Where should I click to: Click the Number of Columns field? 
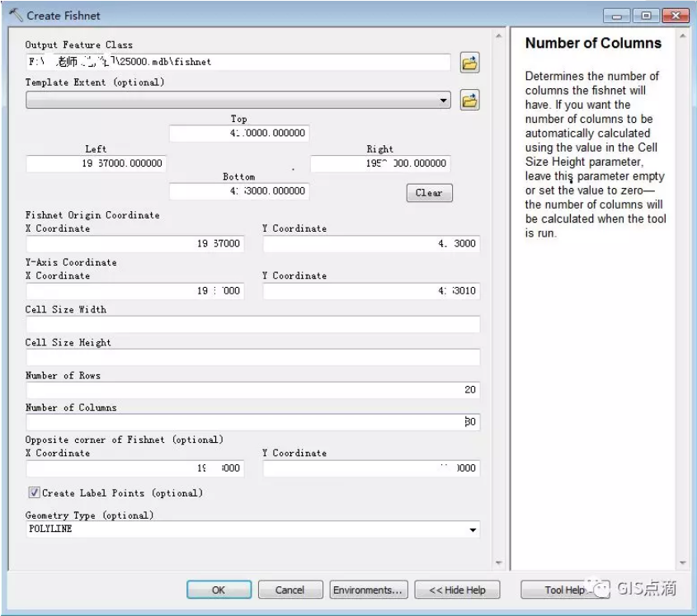click(x=253, y=421)
